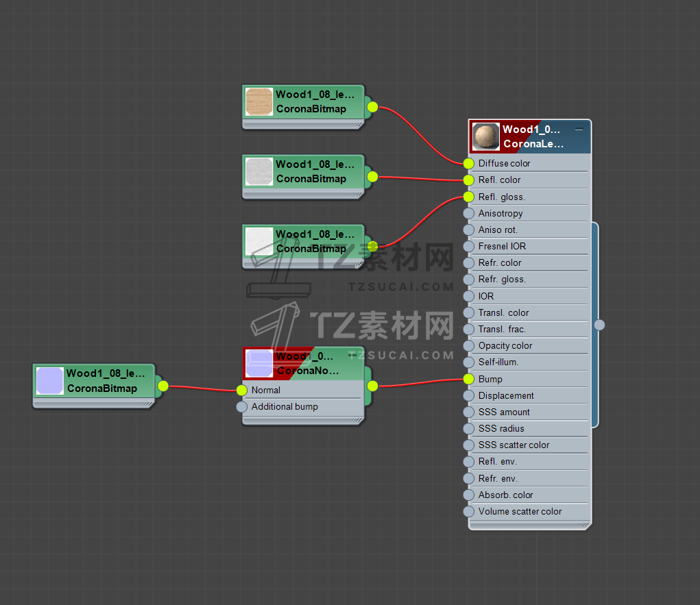The height and width of the screenshot is (605, 700).
Task: Select the Bump slot label
Action: [490, 380]
